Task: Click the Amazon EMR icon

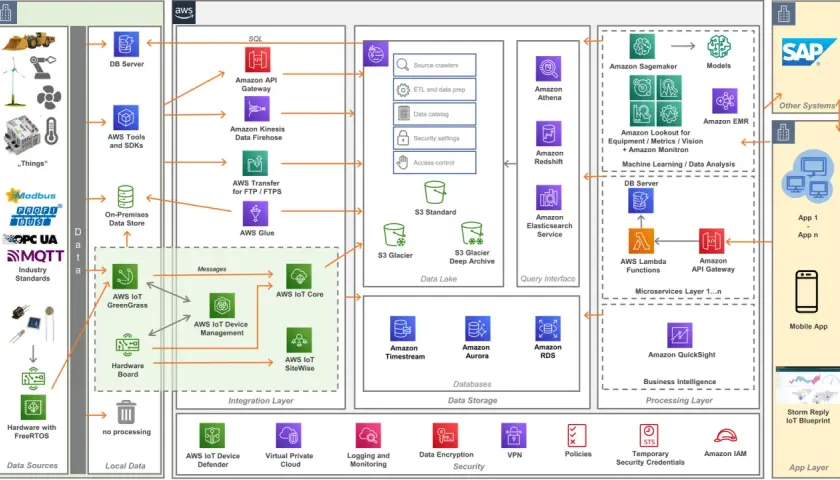Action: tap(725, 101)
